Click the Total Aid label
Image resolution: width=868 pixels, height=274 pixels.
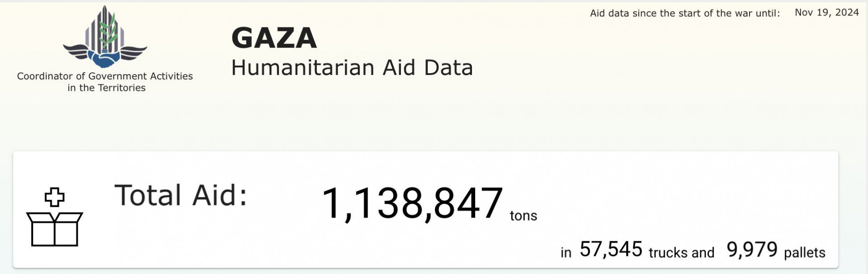pos(181,195)
